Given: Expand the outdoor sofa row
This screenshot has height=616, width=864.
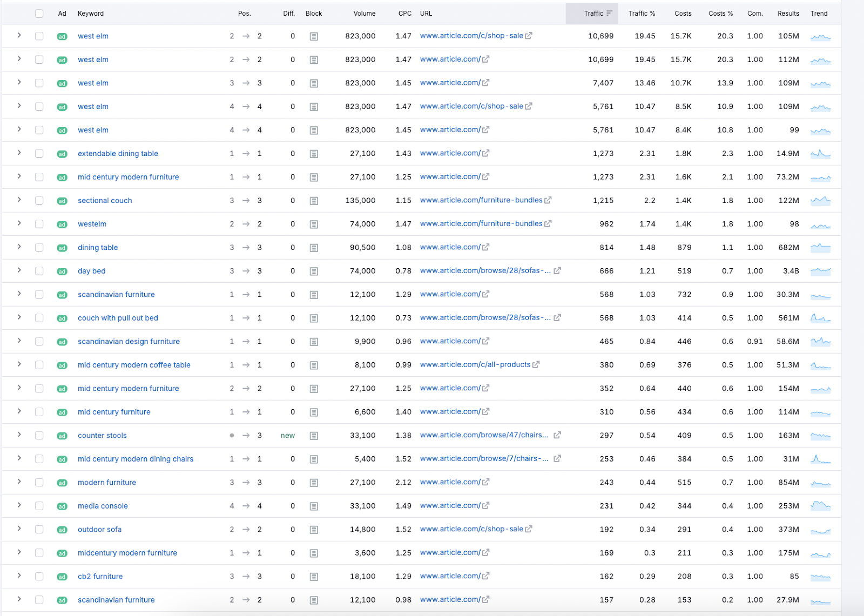Looking at the screenshot, I should [x=19, y=529].
